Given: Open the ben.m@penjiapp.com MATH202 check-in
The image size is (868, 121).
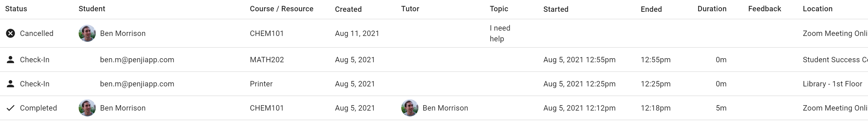Looking at the screenshot, I should point(137,60).
